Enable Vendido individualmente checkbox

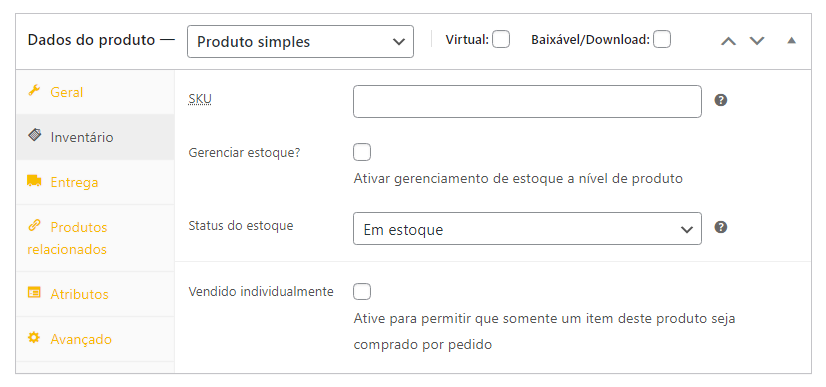point(362,291)
